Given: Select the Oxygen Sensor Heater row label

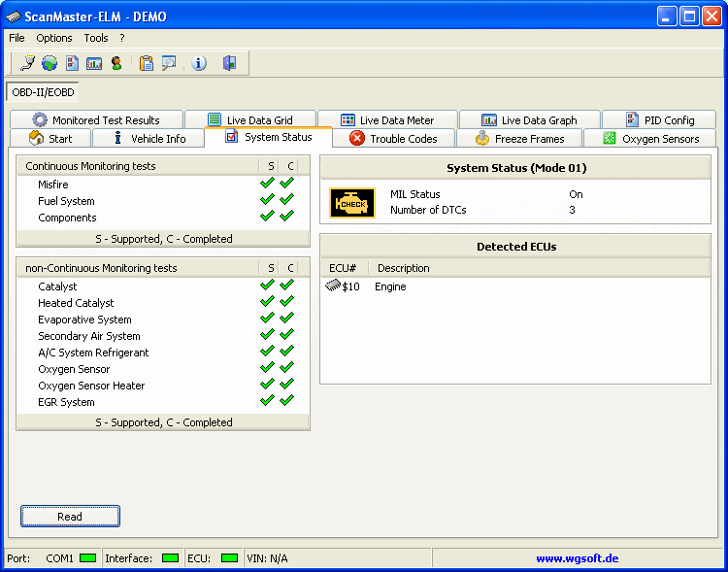Looking at the screenshot, I should [91, 386].
